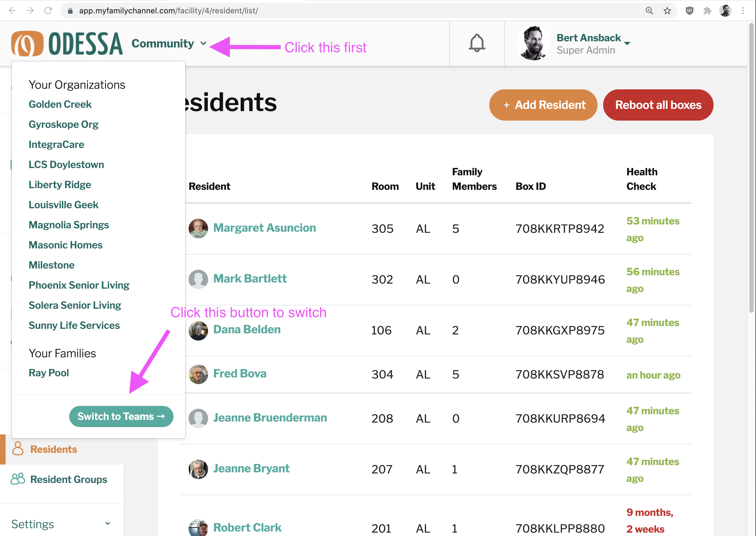Select the Golden Creek organization
756x536 pixels.
tap(60, 104)
